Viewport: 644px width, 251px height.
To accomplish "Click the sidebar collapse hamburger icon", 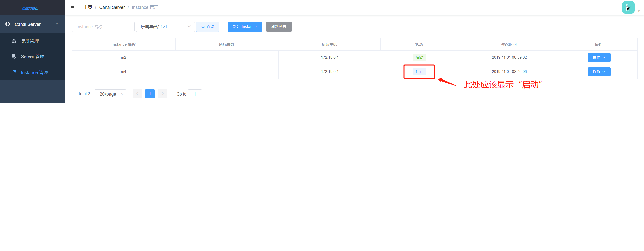I will pos(73,7).
